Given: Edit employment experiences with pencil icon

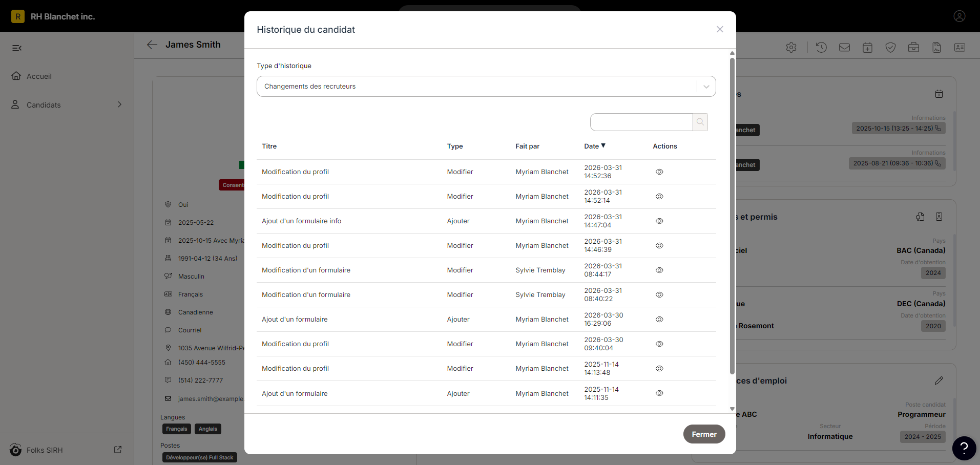Looking at the screenshot, I should [939, 381].
